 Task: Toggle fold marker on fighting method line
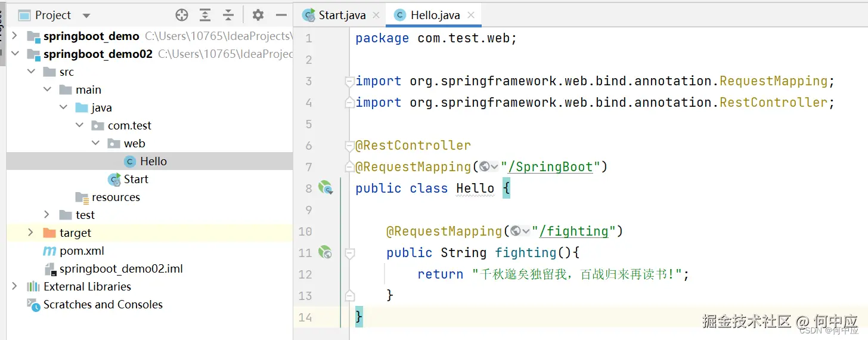pos(350,253)
